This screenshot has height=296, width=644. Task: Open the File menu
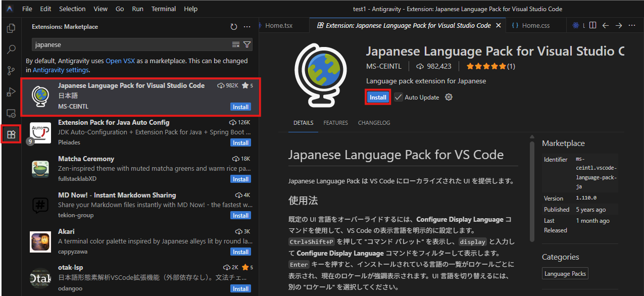tap(27, 9)
